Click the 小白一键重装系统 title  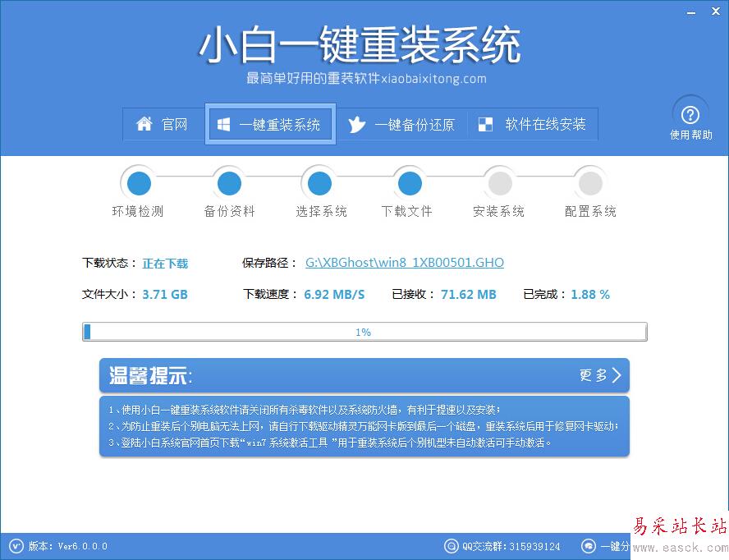coord(360,45)
